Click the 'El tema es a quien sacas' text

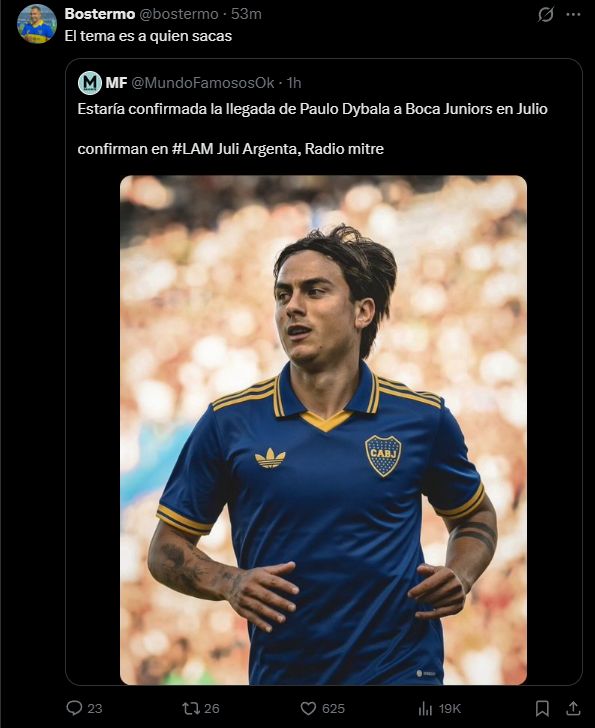tap(148, 36)
